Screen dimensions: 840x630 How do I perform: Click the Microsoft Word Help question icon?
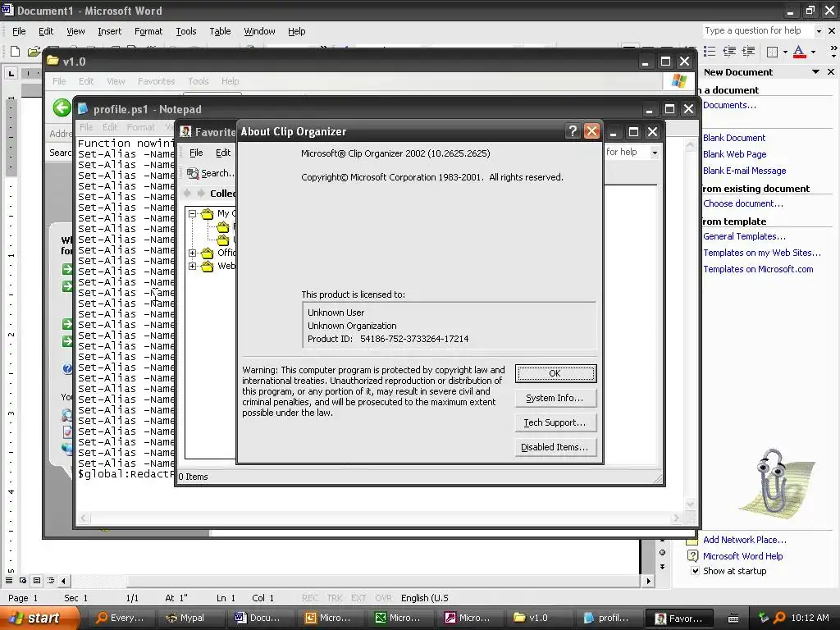click(x=692, y=556)
